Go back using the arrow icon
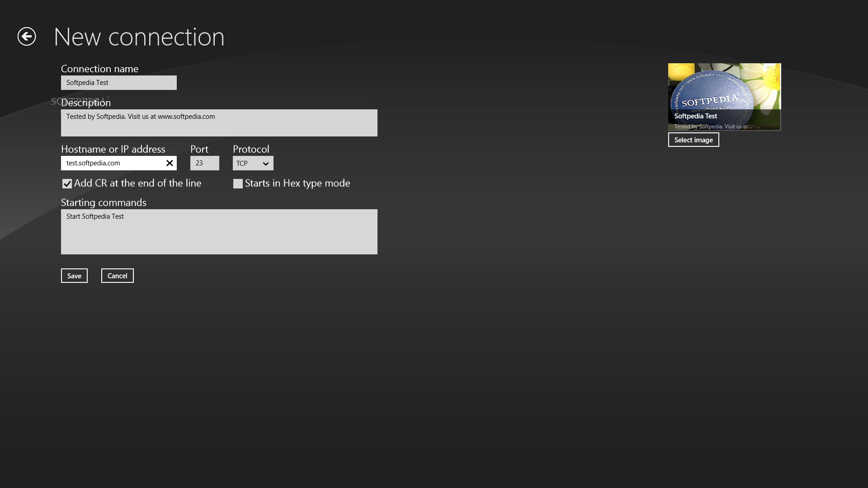Image resolution: width=868 pixels, height=488 pixels. [27, 37]
